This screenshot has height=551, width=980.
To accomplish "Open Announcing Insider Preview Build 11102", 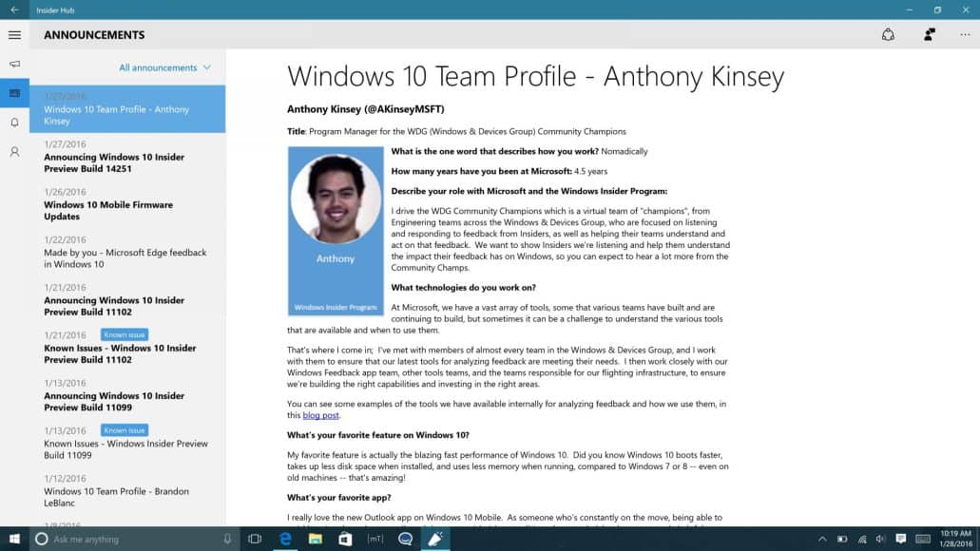I will (x=127, y=300).
